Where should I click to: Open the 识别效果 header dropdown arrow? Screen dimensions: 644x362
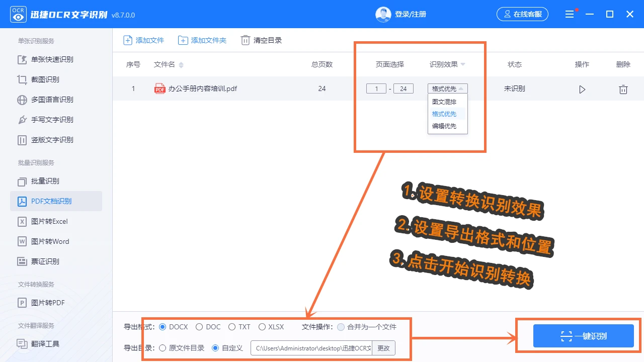pyautogui.click(x=463, y=64)
